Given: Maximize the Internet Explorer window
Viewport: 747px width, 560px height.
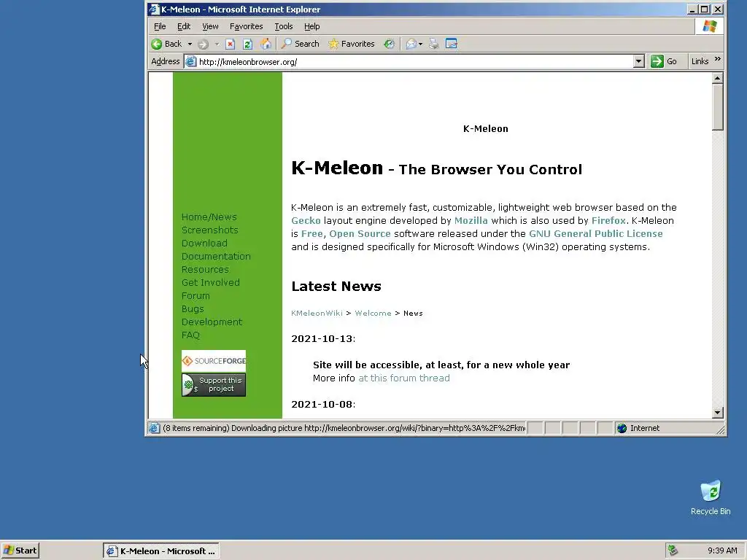Looking at the screenshot, I should 705,9.
